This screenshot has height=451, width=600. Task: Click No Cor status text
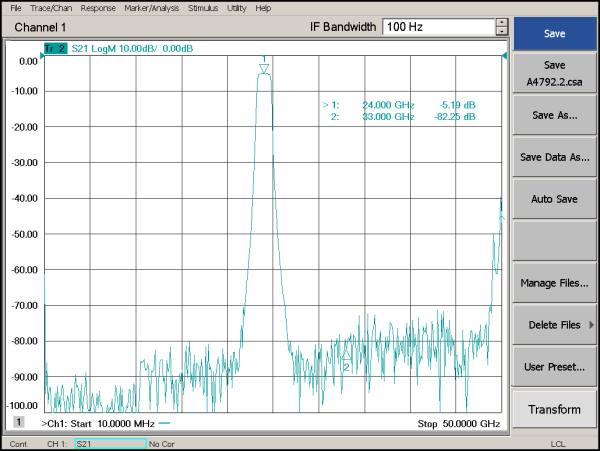point(161,444)
